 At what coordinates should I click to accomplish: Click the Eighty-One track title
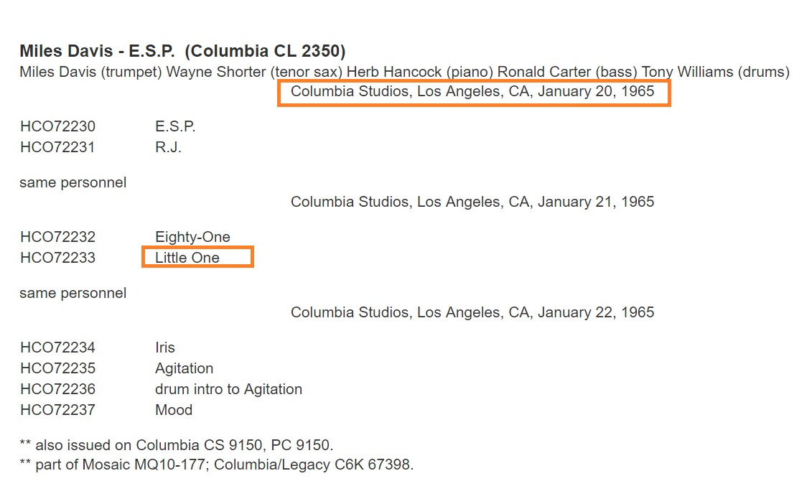click(x=192, y=237)
